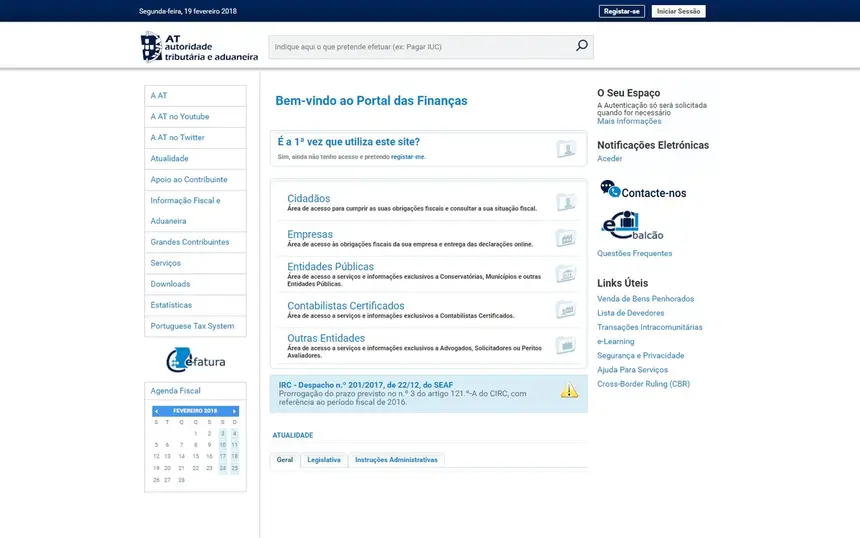Image resolution: width=860 pixels, height=538 pixels.
Task: Open the e-fatura logo
Action: point(195,359)
